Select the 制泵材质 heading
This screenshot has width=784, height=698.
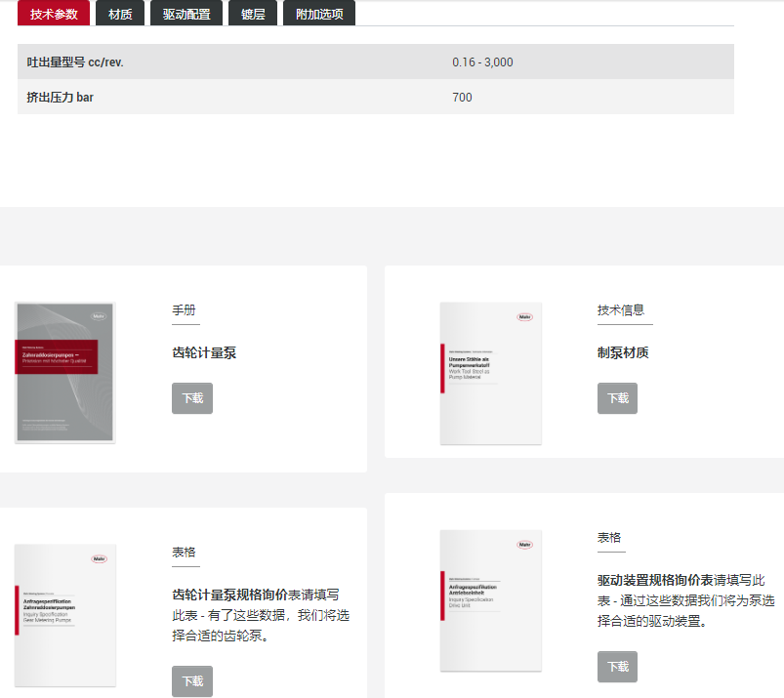623,353
